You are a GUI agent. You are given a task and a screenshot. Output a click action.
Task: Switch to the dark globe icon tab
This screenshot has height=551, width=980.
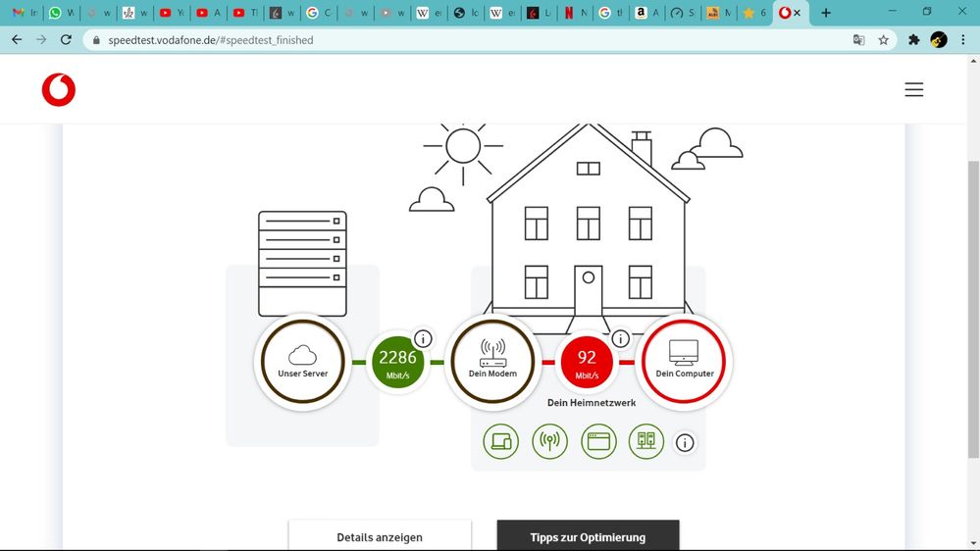click(466, 13)
